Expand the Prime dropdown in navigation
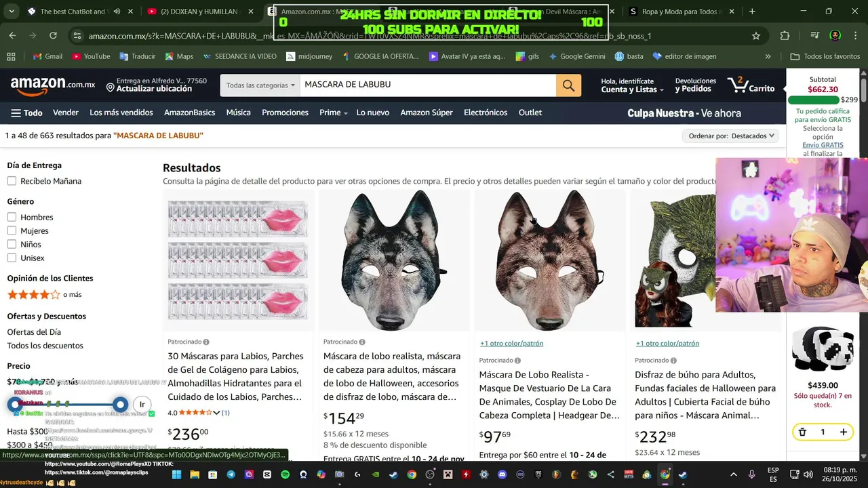The width and height of the screenshot is (868, 488). (x=345, y=113)
